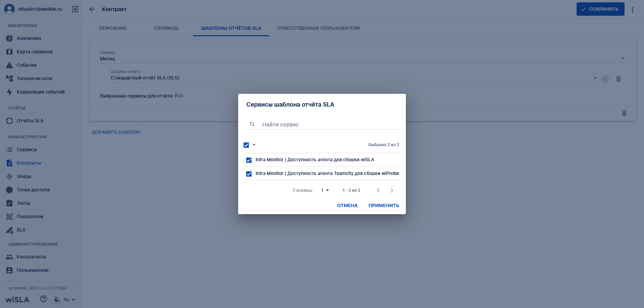Image resolution: width=644 pixels, height=308 pixels.
Task: Open the ОТВЕТСТВЕННЫЕ ПОЛЬЗОВАТЕЛИ tab
Action: (318, 28)
